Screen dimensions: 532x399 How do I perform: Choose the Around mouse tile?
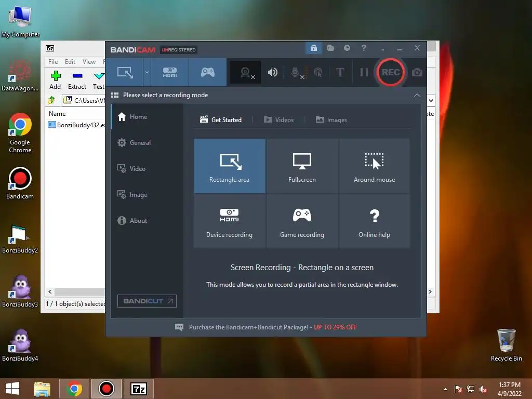click(374, 166)
